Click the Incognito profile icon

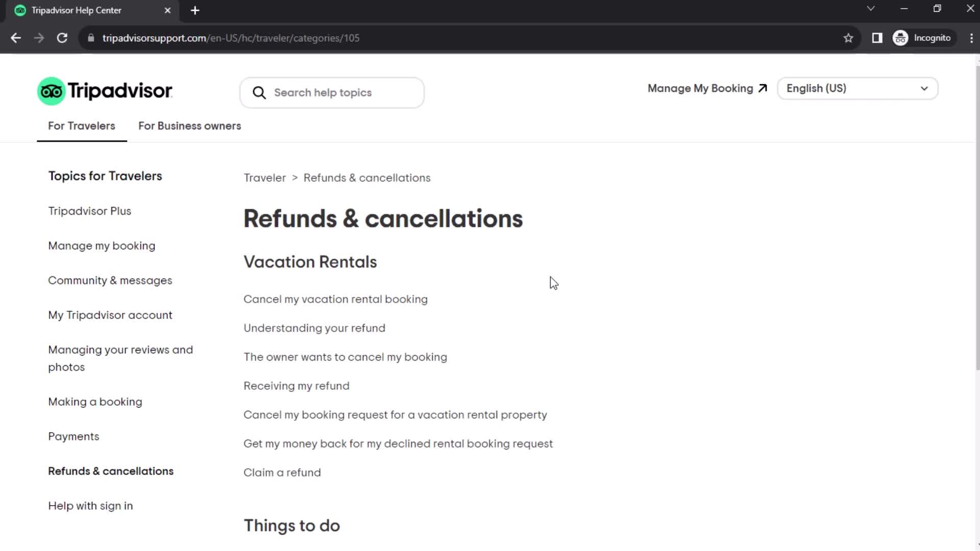tap(901, 38)
